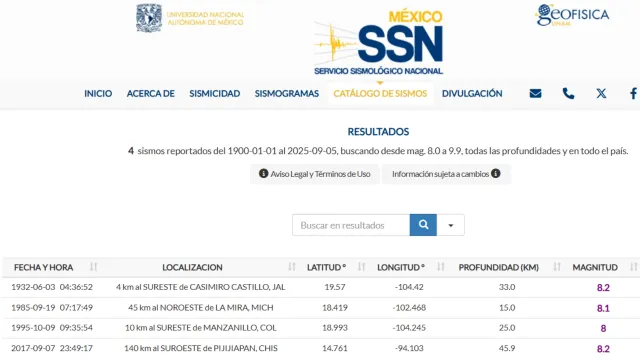The image size is (640, 360).
Task: Click info icon beside Aviso Legal
Action: point(263,173)
